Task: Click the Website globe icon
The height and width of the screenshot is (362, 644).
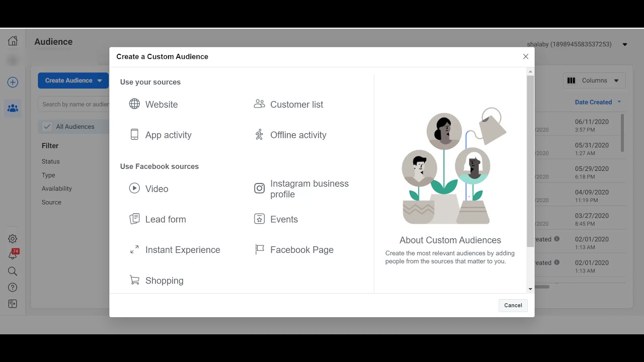Action: (x=134, y=104)
